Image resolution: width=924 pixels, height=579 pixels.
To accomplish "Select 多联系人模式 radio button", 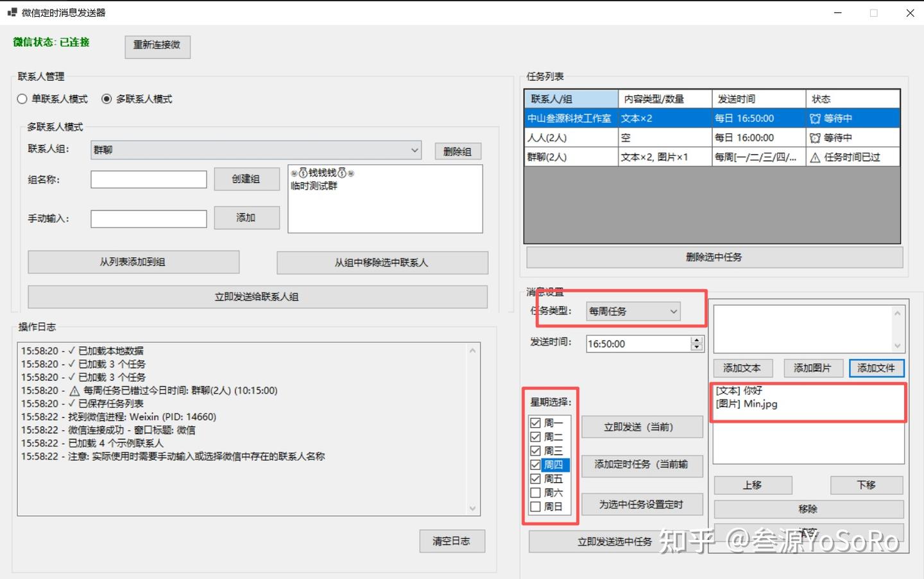I will tap(107, 99).
